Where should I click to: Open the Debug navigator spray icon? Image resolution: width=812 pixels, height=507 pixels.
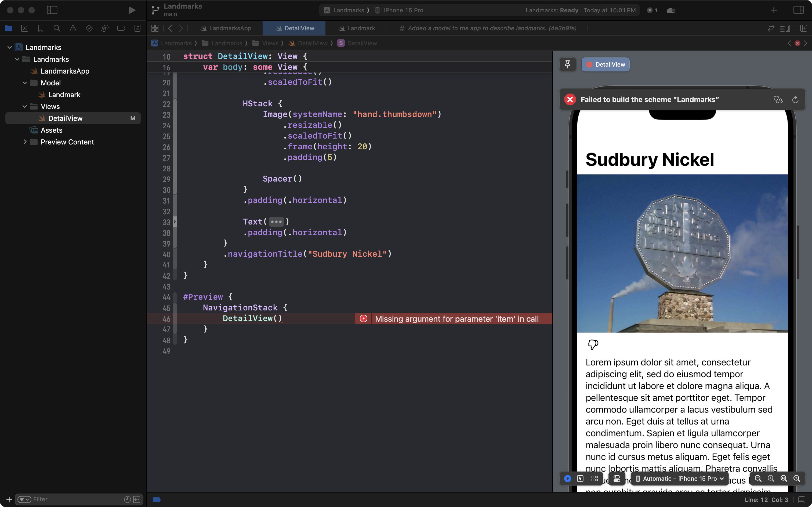(105, 28)
